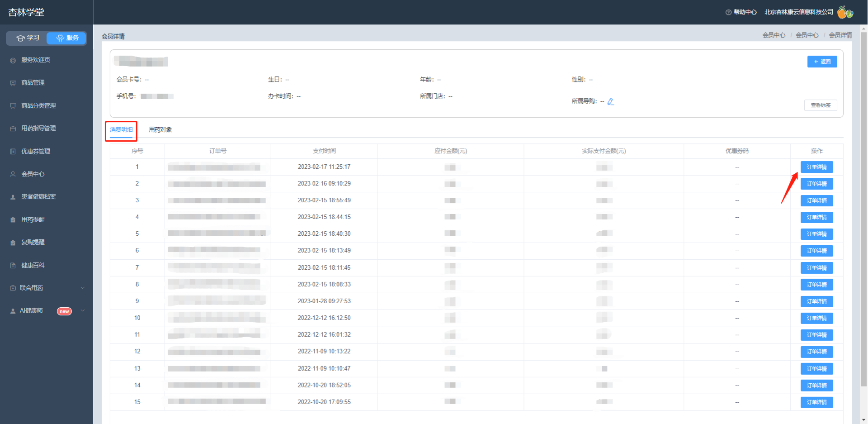The image size is (868, 424).
Task: Click the 实际支付金额(元) column header
Action: click(604, 151)
